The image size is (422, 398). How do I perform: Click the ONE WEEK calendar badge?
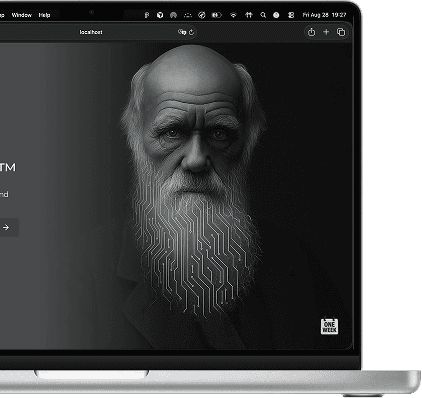point(329,326)
